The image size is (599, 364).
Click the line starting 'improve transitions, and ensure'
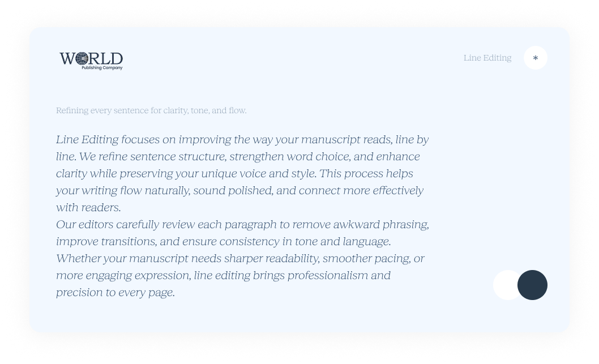pos(223,241)
